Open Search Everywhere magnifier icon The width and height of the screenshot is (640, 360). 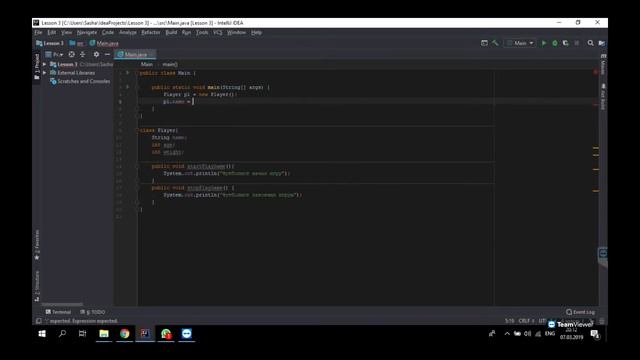(x=590, y=43)
